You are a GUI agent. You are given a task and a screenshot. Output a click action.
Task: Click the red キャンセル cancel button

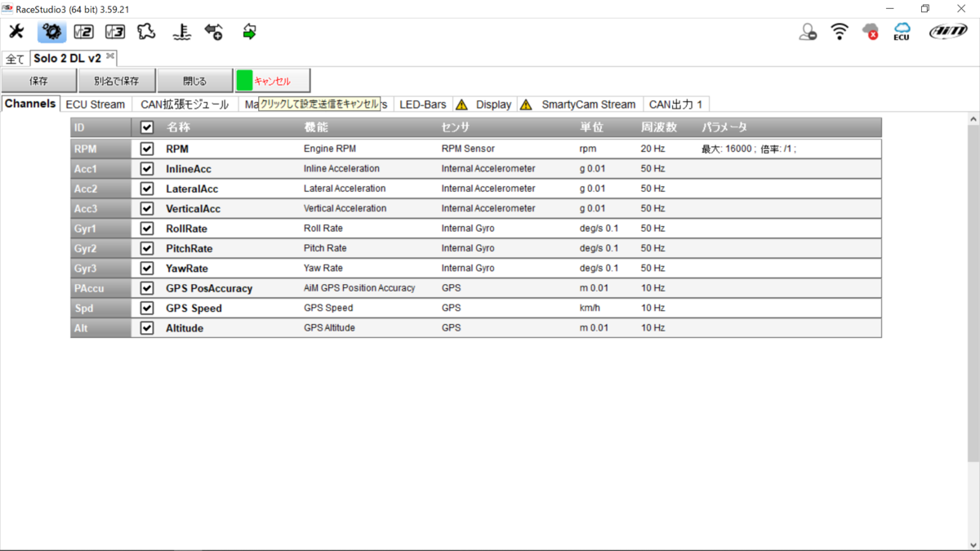click(273, 81)
